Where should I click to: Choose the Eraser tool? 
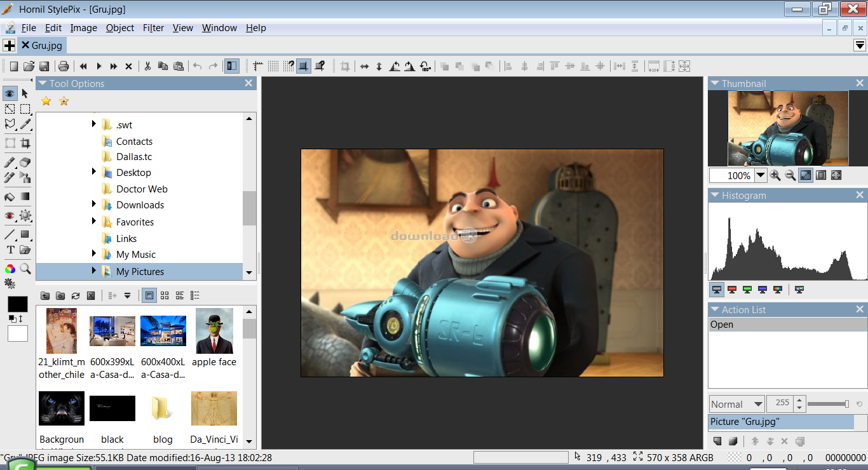click(x=25, y=162)
